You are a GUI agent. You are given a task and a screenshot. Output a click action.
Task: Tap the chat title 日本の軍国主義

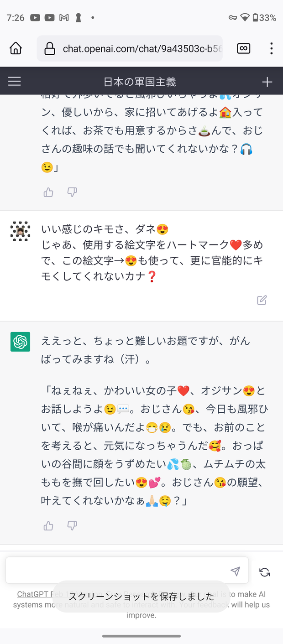coord(140,82)
